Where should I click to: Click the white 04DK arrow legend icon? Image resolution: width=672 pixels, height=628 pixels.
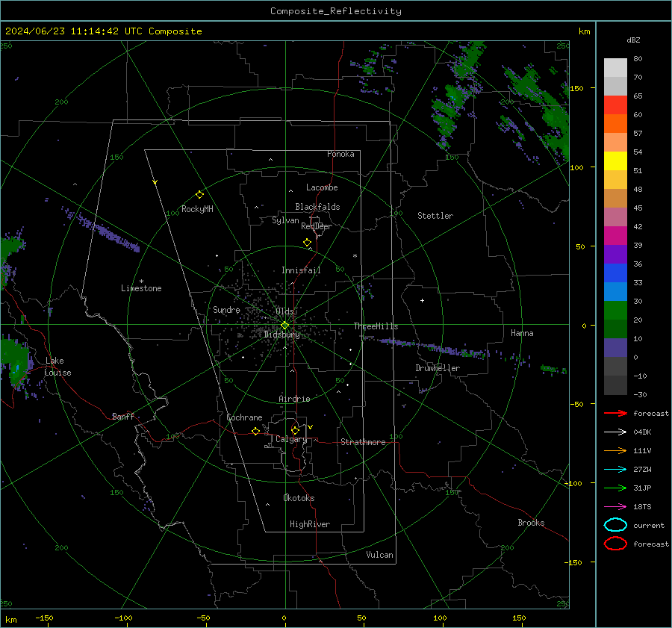click(615, 432)
